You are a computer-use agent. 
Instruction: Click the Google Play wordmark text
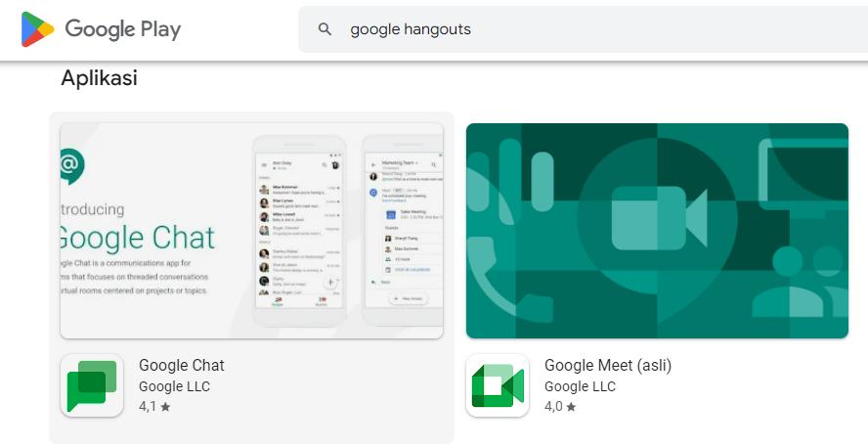coord(123,29)
